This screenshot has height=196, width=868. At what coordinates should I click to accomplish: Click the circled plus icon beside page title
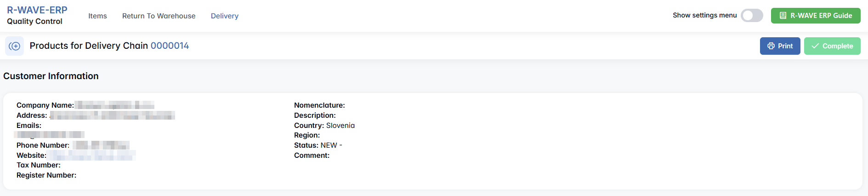pyautogui.click(x=15, y=46)
